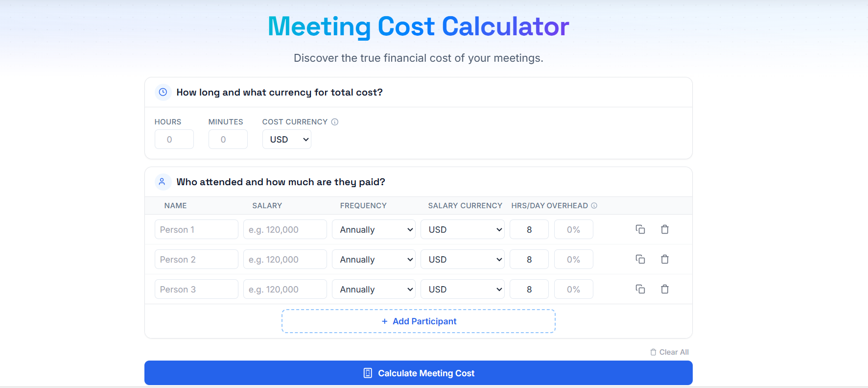Open the Cost Currency dropdown
Screen dimensions: 868x388
(x=286, y=139)
